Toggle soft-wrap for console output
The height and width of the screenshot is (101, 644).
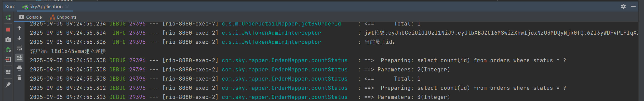tap(19, 48)
